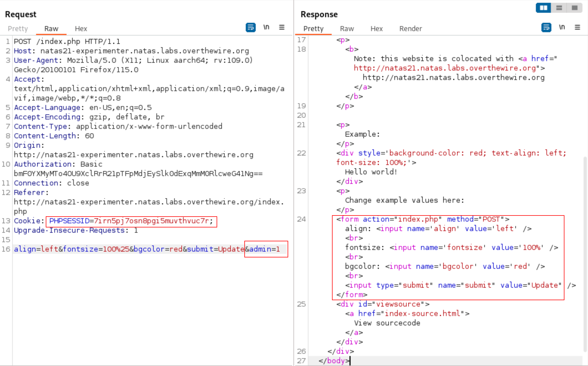Click the PHPSESSID cookie value text
588x366 pixels.
click(151, 221)
